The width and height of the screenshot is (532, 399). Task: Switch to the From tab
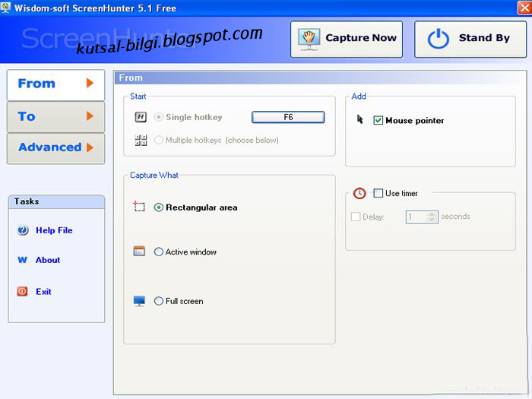55,85
